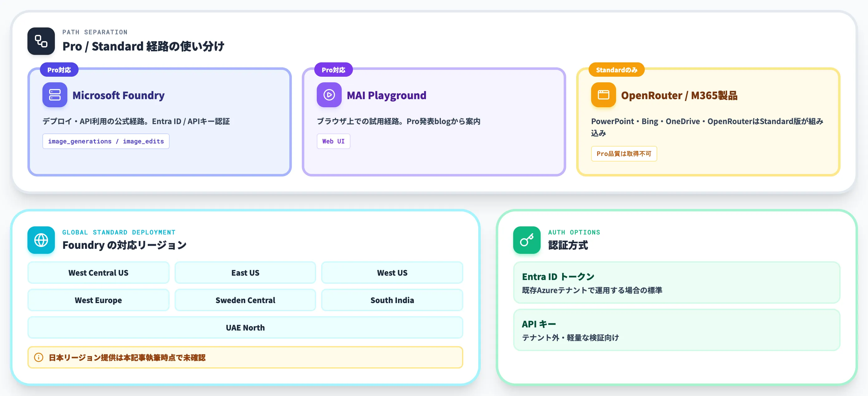This screenshot has width=868, height=396.
Task: Click the globe icon for Foundry regions
Action: (x=41, y=240)
